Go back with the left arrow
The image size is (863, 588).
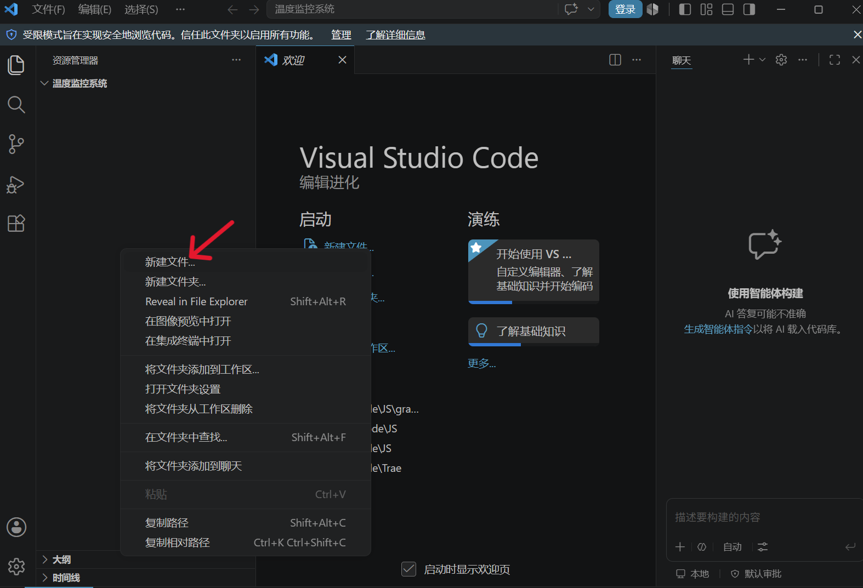pyautogui.click(x=233, y=10)
